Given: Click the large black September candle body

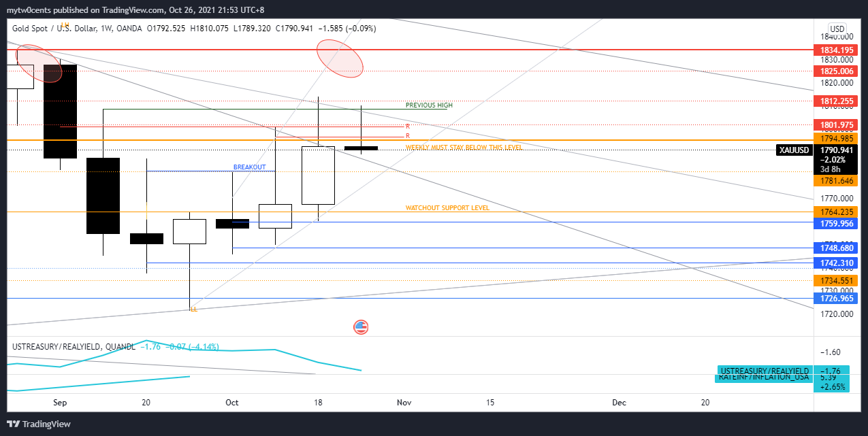Looking at the screenshot, I should pos(61,112).
